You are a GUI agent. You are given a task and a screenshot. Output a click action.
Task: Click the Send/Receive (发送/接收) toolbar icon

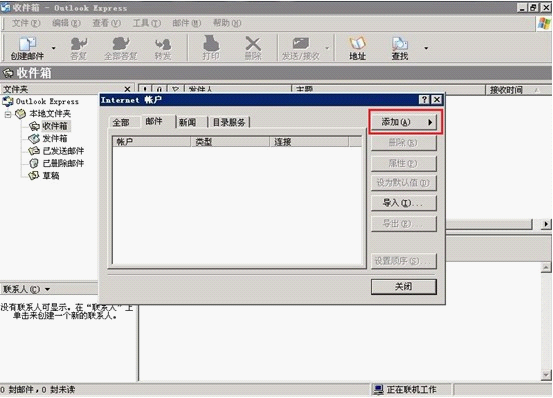300,48
